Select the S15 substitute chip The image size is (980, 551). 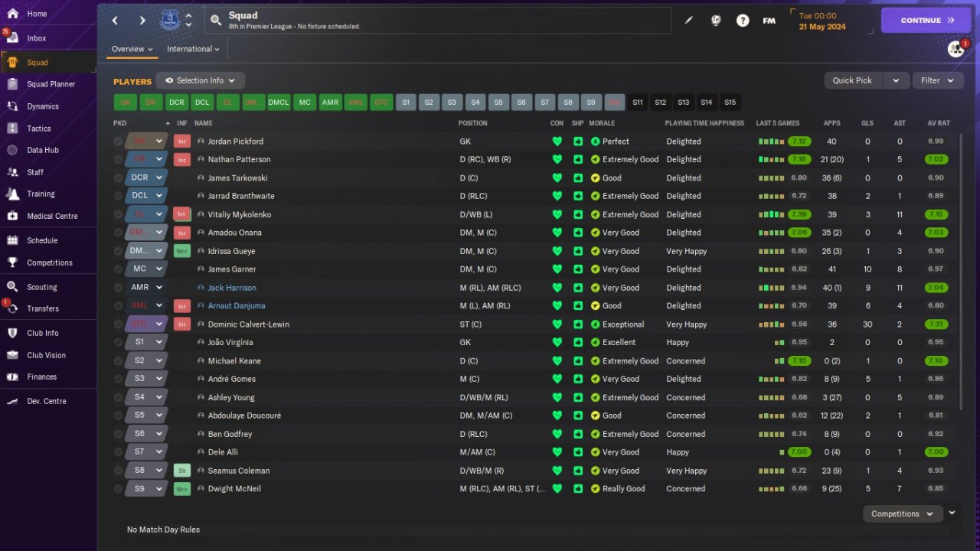730,103
